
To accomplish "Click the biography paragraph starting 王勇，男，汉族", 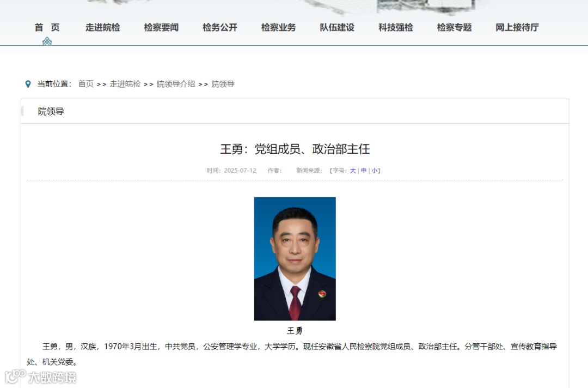I will [292, 354].
